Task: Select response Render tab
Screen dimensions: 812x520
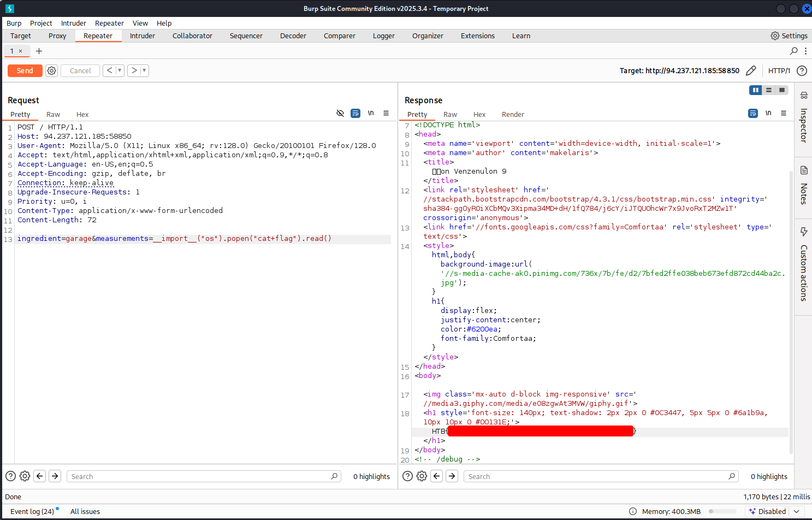Action: click(x=513, y=114)
